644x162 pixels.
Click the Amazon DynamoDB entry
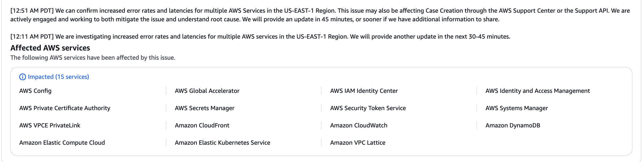[513, 126]
